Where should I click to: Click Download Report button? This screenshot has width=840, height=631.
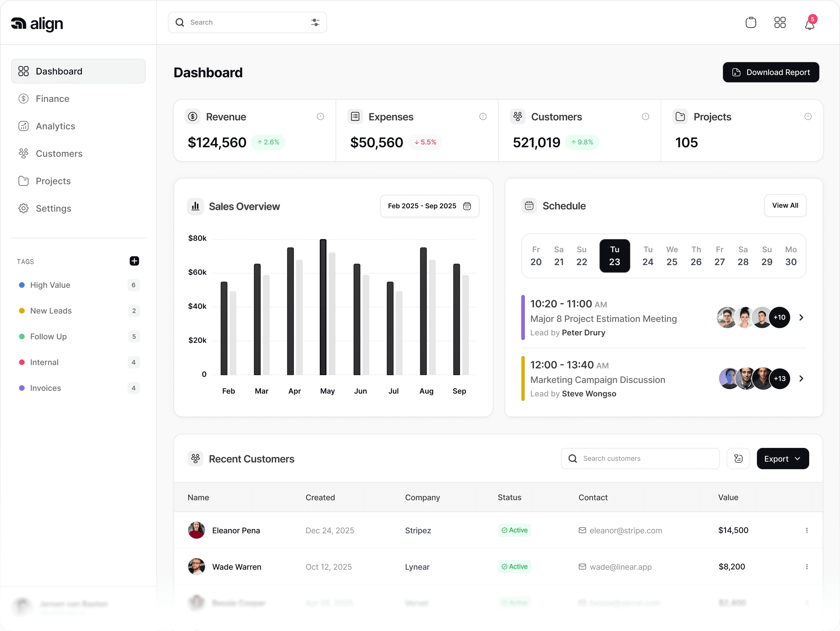pyautogui.click(x=771, y=72)
